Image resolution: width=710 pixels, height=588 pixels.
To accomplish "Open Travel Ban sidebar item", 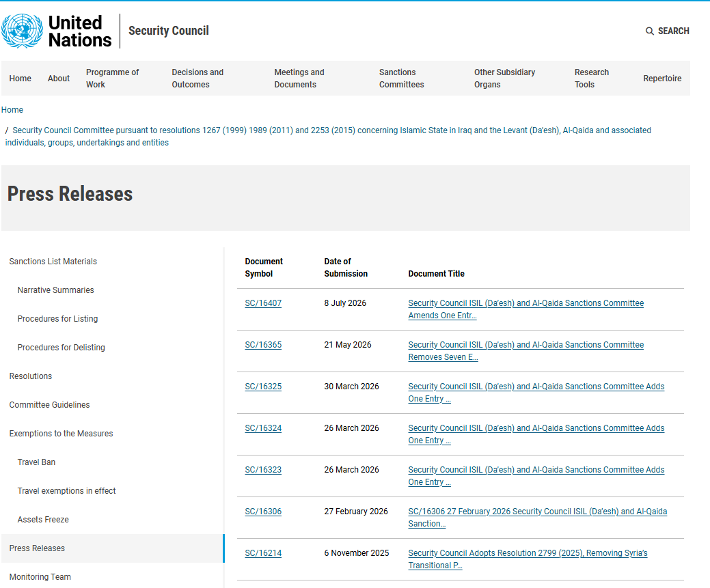I will (36, 462).
